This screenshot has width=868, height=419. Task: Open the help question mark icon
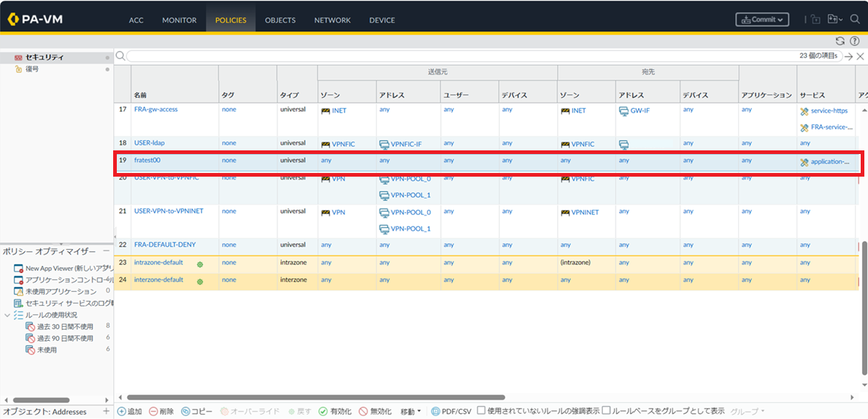[855, 42]
